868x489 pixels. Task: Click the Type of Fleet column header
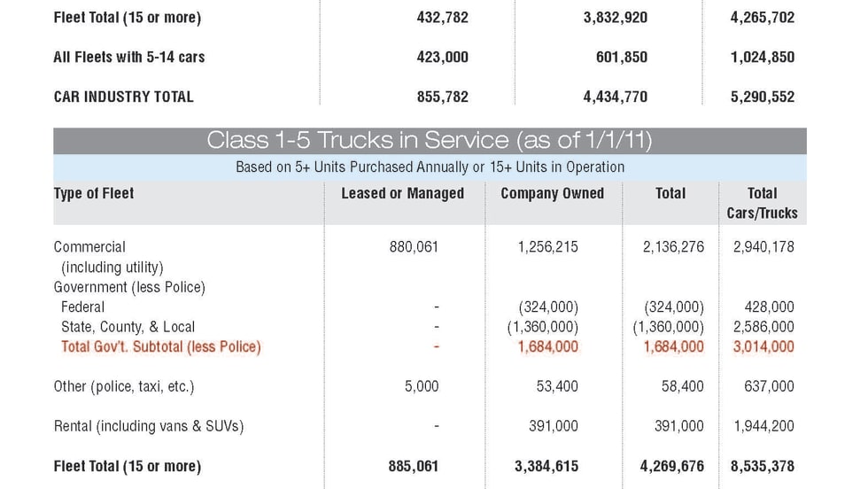click(94, 193)
